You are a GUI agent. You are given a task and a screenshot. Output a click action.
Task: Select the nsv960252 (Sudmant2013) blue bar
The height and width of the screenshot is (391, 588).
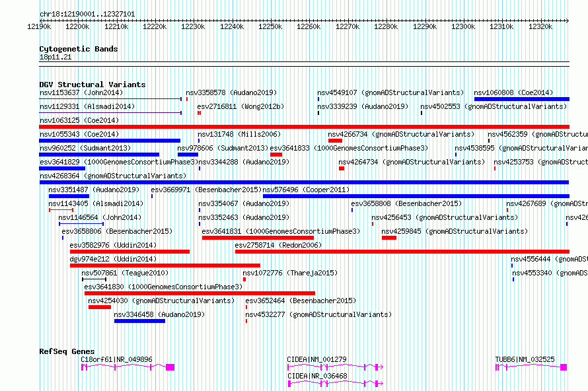tap(99, 155)
